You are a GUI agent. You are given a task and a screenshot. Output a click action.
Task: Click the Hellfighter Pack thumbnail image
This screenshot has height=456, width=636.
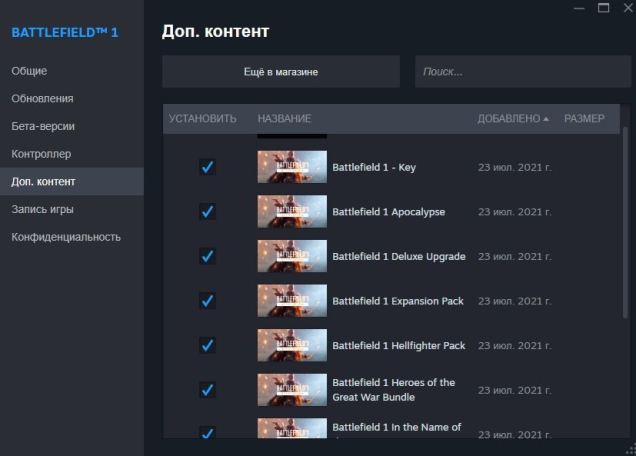[292, 345]
